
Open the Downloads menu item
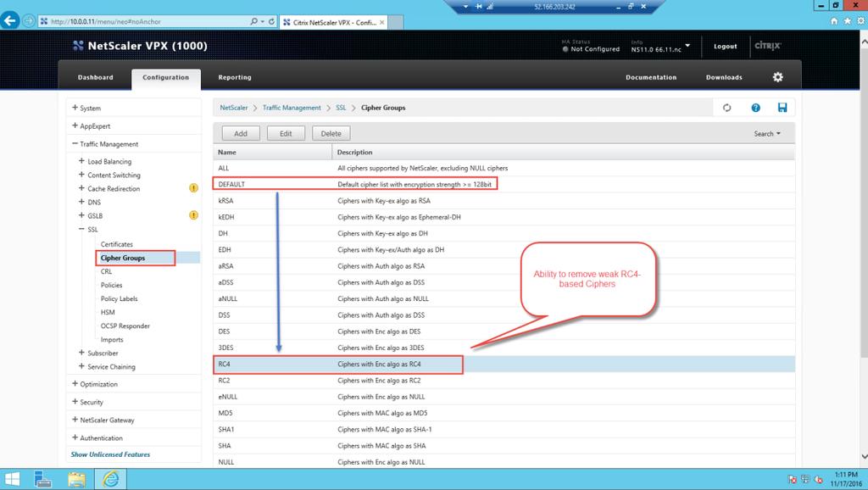coord(724,77)
